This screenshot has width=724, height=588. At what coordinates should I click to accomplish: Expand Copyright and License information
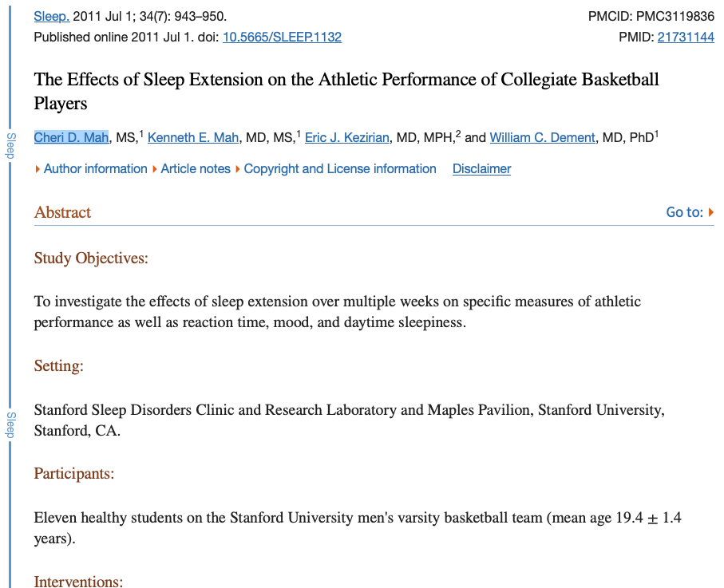point(340,169)
